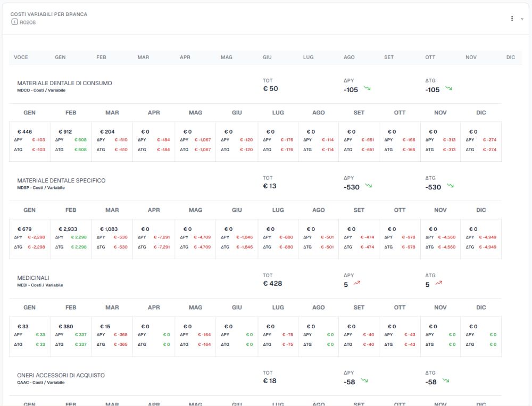Click the info icon beside R0208
The width and height of the screenshot is (532, 406).
point(14,22)
